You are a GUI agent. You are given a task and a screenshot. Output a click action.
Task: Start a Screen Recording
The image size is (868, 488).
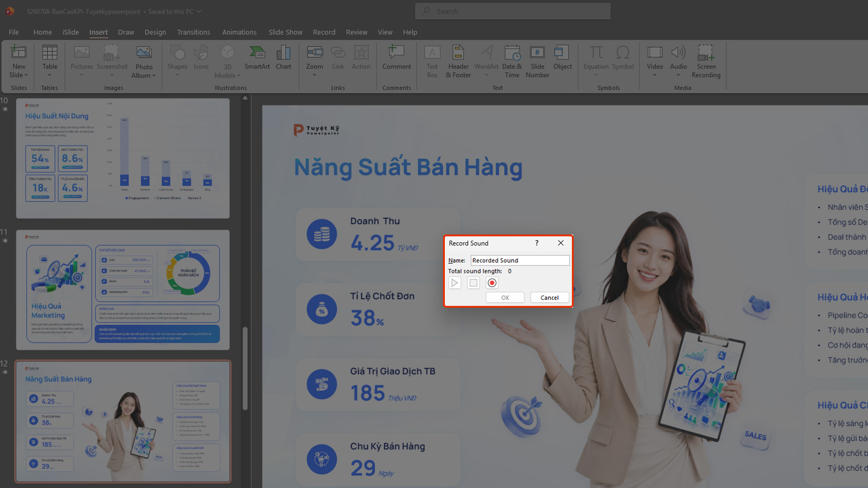click(x=706, y=61)
